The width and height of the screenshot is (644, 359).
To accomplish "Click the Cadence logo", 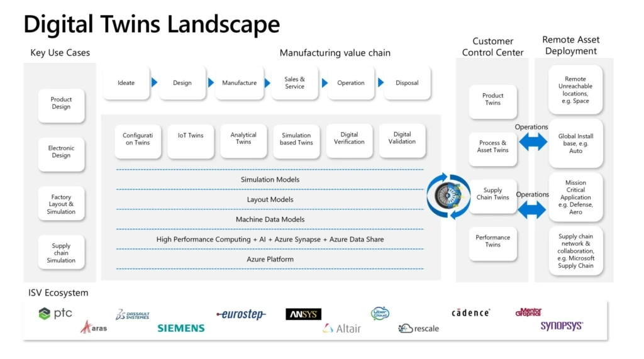I will click(x=470, y=312).
